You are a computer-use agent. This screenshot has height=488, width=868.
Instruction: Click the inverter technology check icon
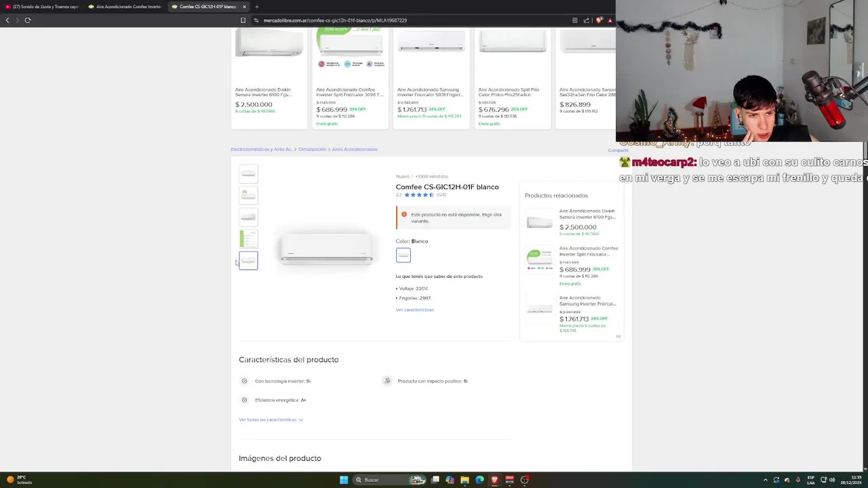(x=245, y=381)
